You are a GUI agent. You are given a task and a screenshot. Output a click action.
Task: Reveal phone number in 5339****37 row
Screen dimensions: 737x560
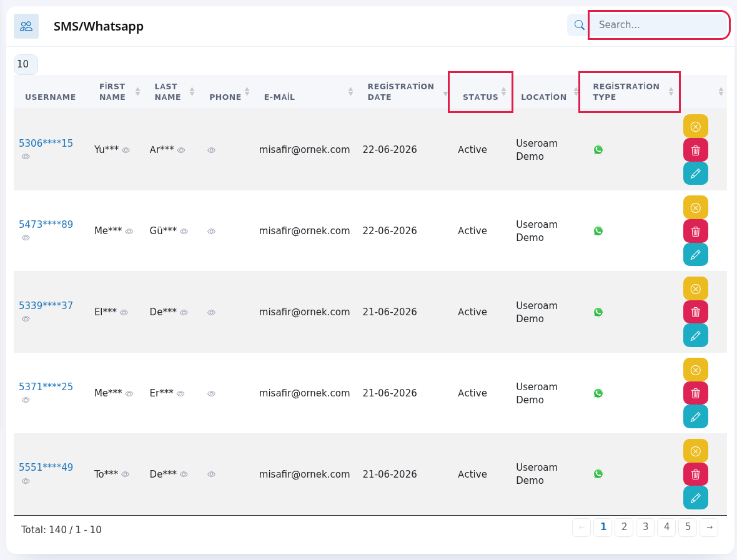click(212, 313)
